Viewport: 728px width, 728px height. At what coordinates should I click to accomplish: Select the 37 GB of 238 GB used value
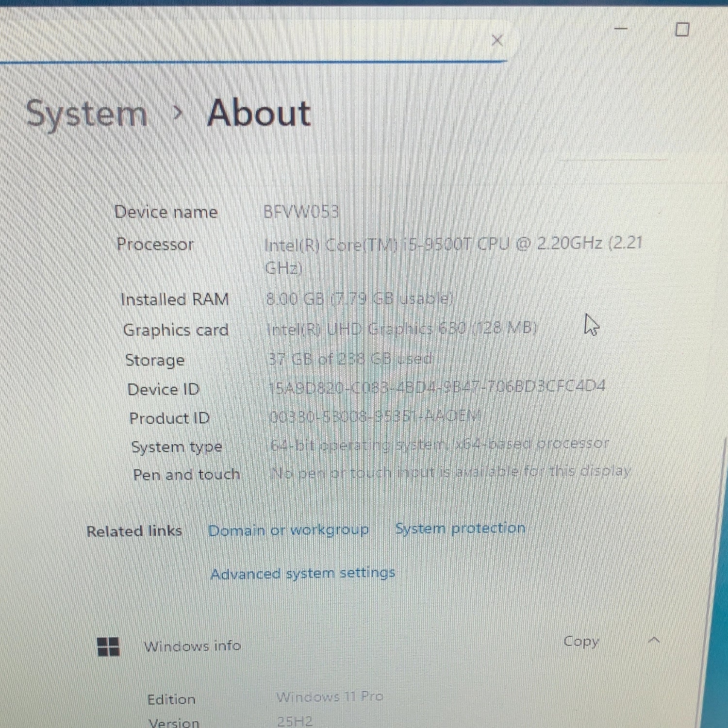(x=350, y=359)
